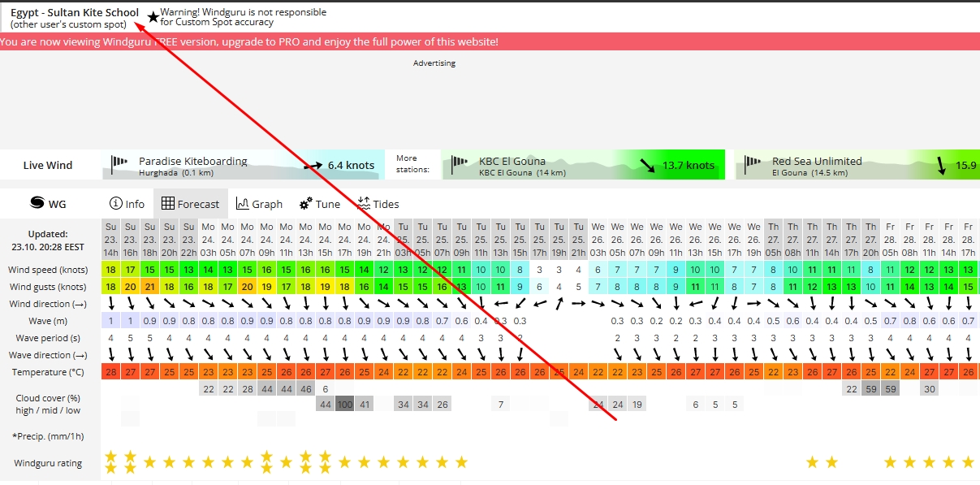Click the WG model logo icon
980x485 pixels.
(x=37, y=203)
